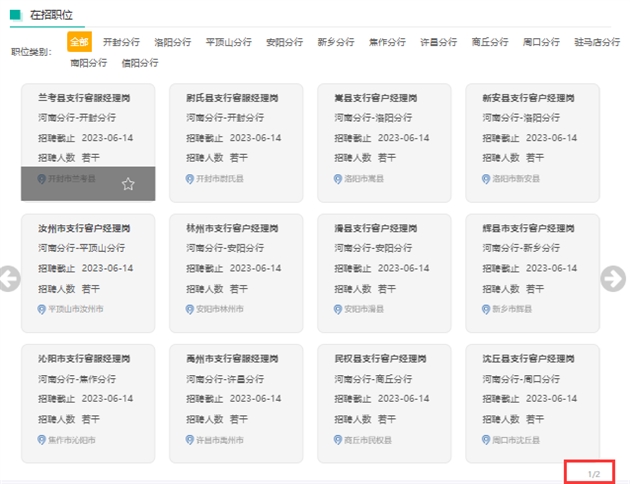Open 民权县支行客户经理岗 job details
This screenshot has width=630, height=484.
pos(380,358)
